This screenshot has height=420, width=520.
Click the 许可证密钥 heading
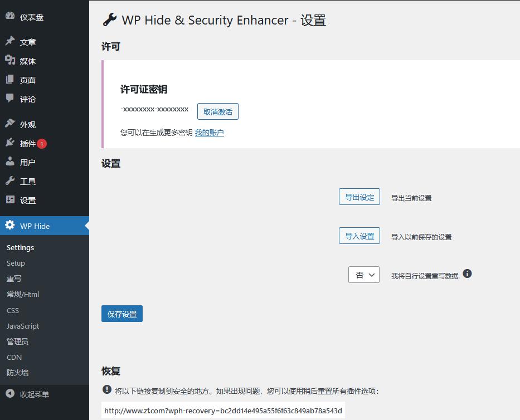pos(144,89)
